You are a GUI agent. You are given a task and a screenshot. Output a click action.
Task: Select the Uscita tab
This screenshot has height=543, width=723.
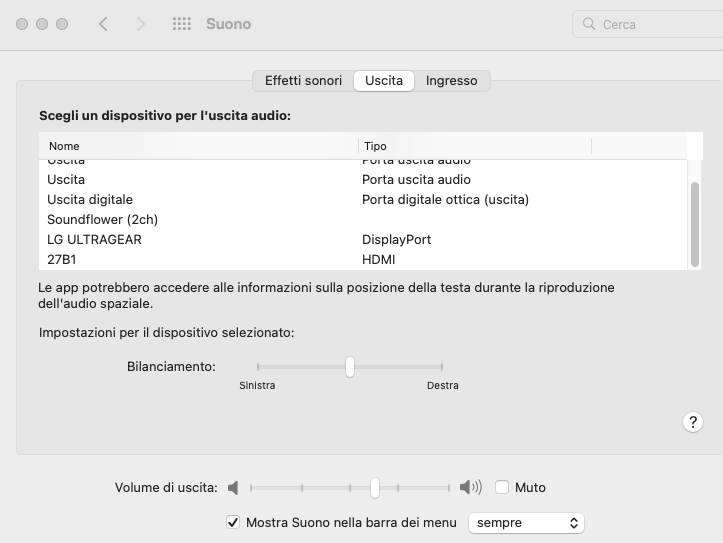[x=384, y=81]
